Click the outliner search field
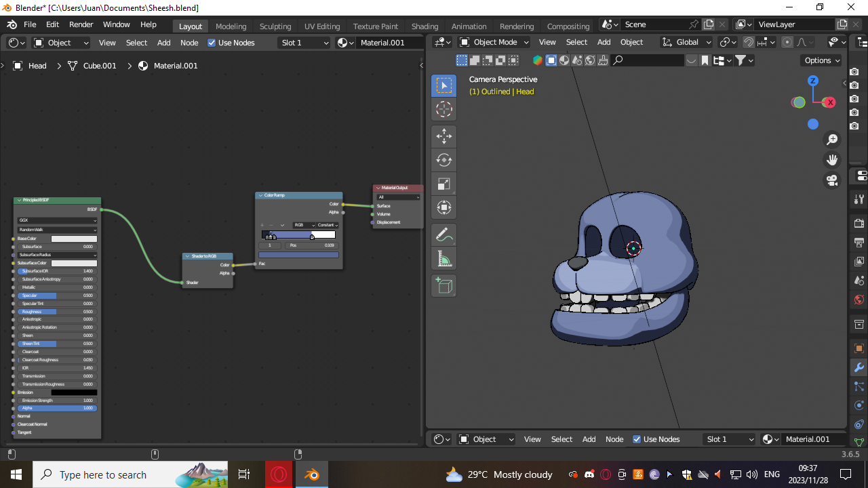 tap(648, 60)
